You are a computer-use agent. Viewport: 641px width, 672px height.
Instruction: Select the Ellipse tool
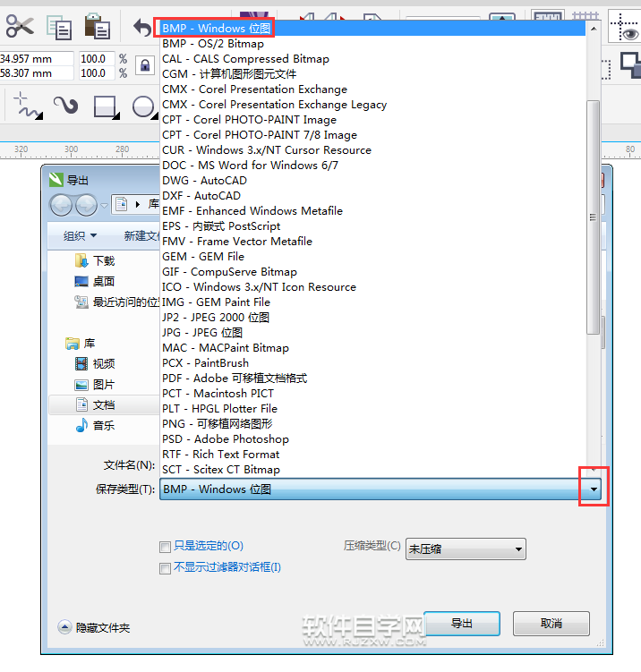pyautogui.click(x=144, y=106)
